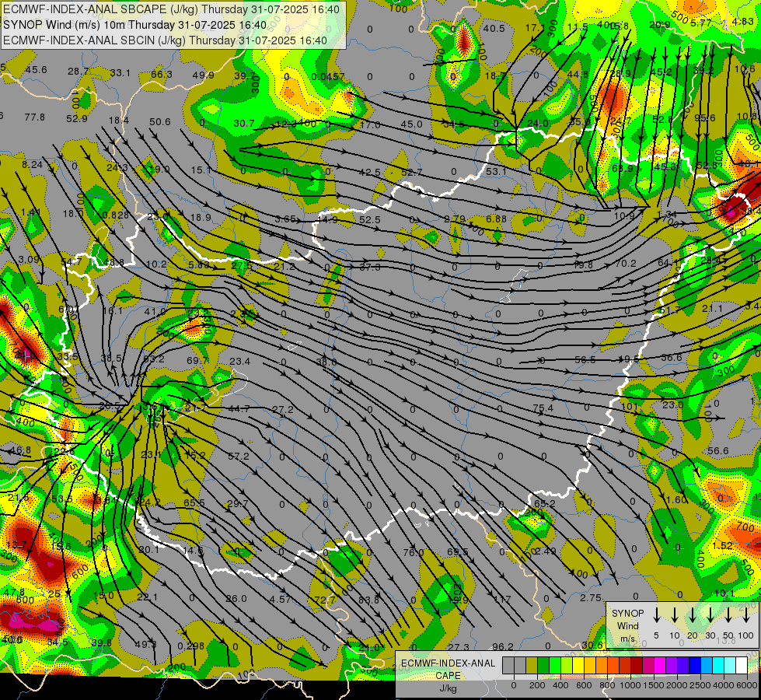Click the CAPE label in the legend
The width and height of the screenshot is (761, 700).
pyautogui.click(x=448, y=676)
